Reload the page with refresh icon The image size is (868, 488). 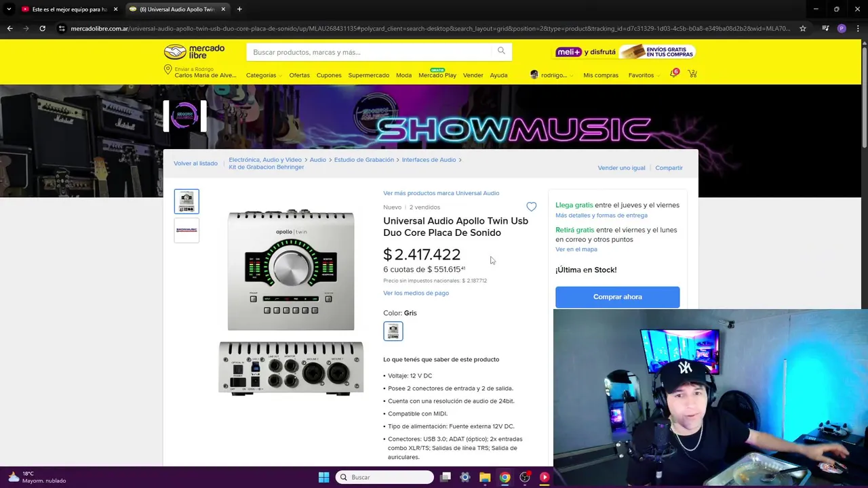pos(42,28)
